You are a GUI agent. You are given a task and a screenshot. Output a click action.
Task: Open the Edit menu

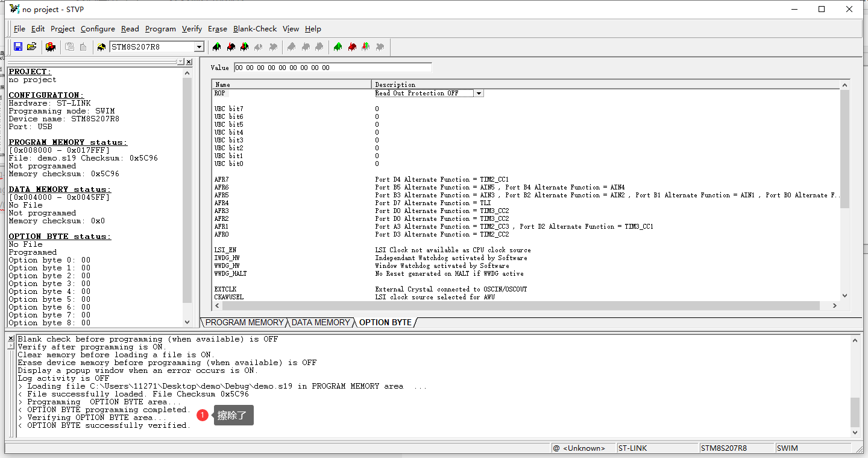(38, 29)
